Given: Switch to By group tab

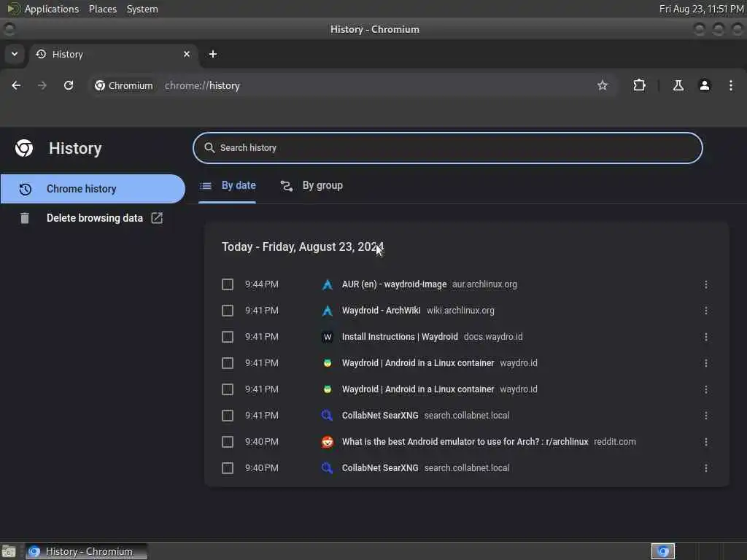Looking at the screenshot, I should [x=311, y=186].
